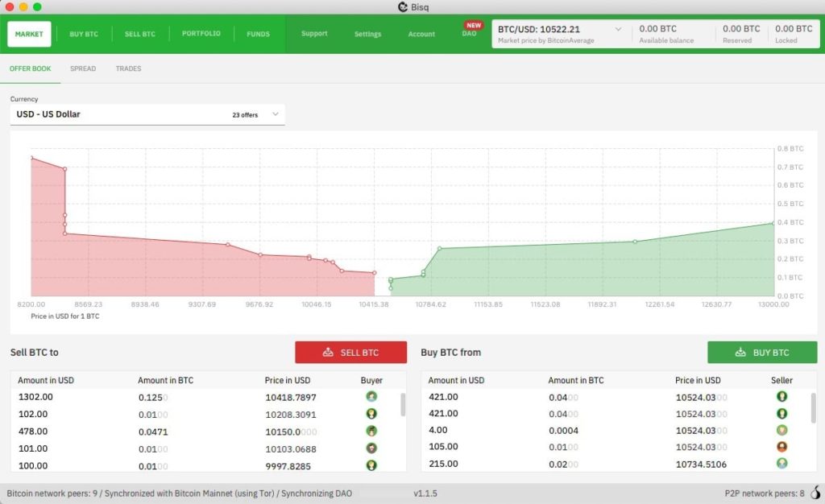
Task: Switch to the OFFER BOOK tab
Action: [x=30, y=69]
